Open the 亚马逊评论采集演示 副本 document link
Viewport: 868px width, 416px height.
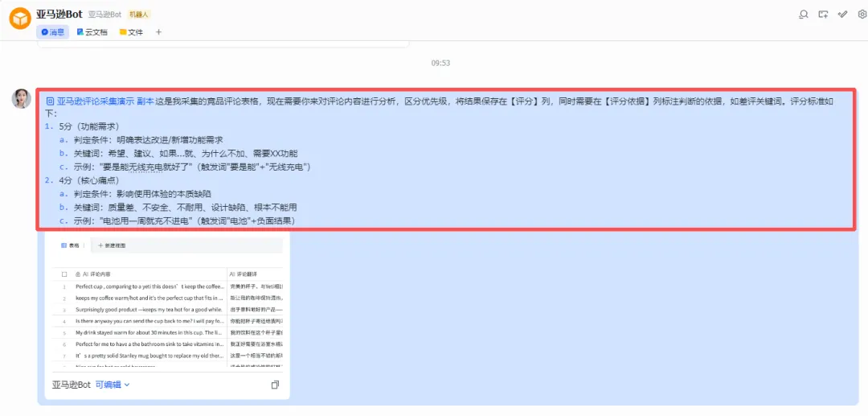[100, 101]
